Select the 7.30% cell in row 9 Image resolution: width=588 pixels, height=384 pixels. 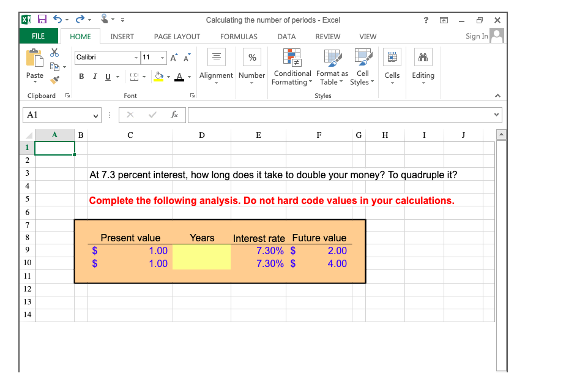tap(258, 250)
